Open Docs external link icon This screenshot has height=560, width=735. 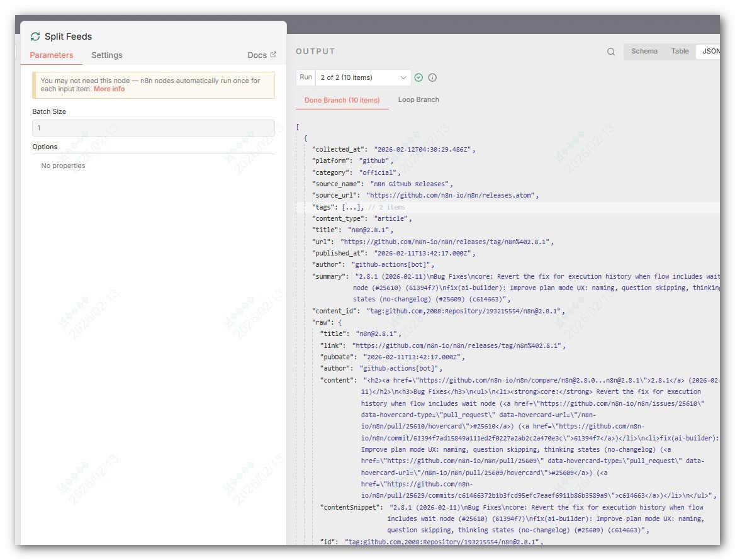(x=273, y=55)
